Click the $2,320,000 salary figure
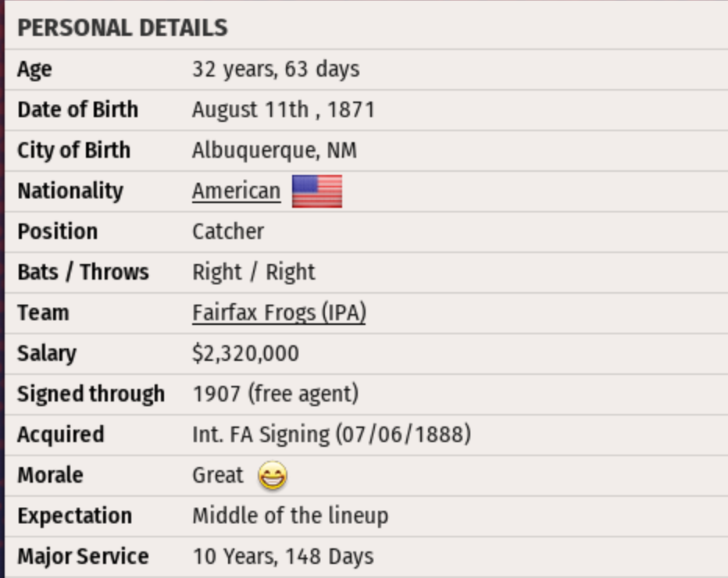 coord(245,353)
